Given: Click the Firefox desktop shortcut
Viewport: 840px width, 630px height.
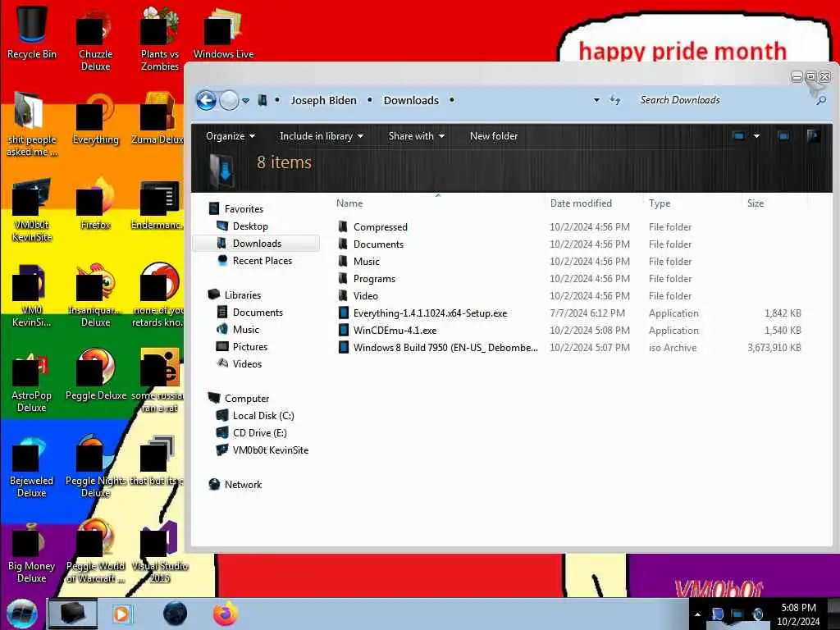Looking at the screenshot, I should click(95, 203).
